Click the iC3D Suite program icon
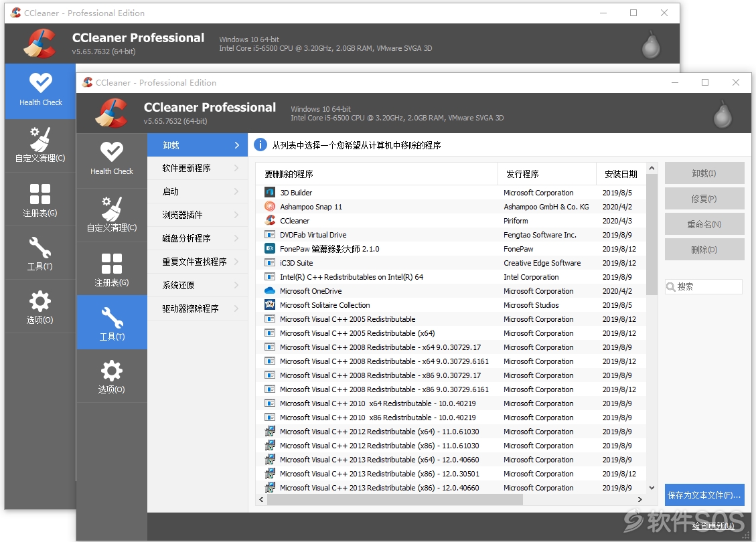The height and width of the screenshot is (542, 756). click(270, 262)
